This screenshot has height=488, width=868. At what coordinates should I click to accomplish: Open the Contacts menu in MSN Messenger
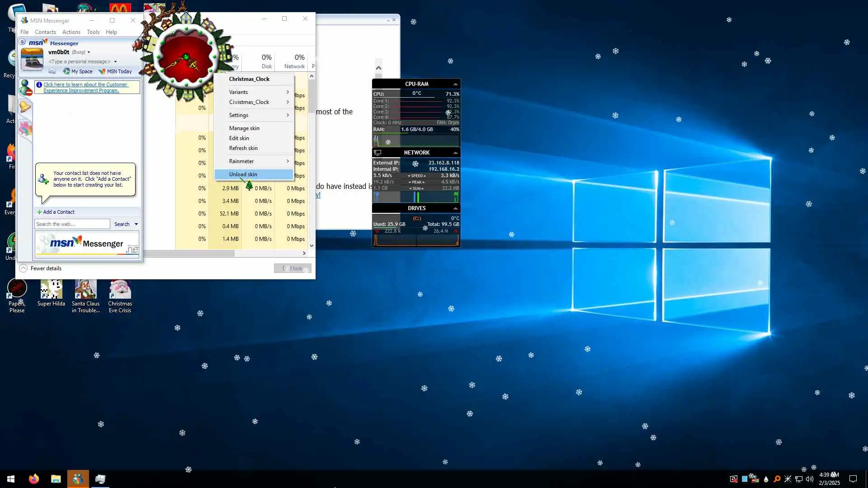45,32
